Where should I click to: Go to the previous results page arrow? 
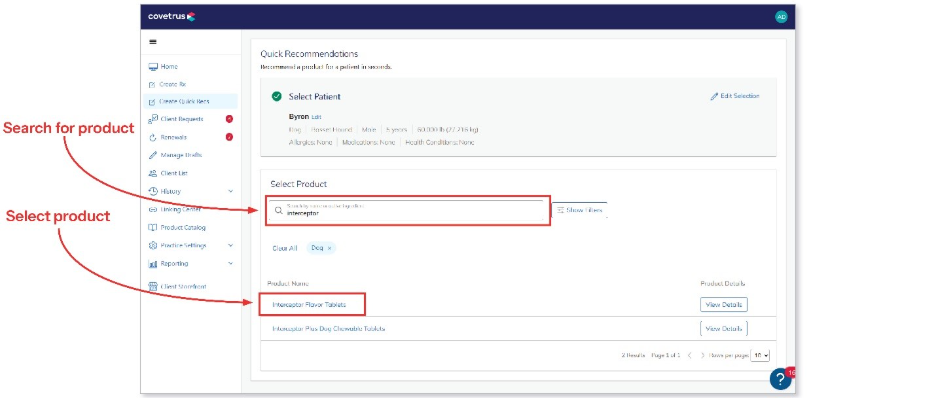point(689,355)
